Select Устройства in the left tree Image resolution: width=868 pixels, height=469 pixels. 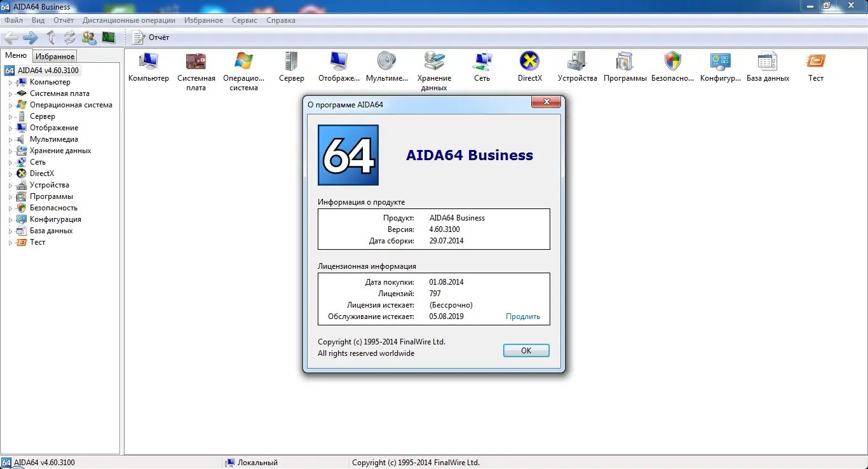(x=50, y=185)
